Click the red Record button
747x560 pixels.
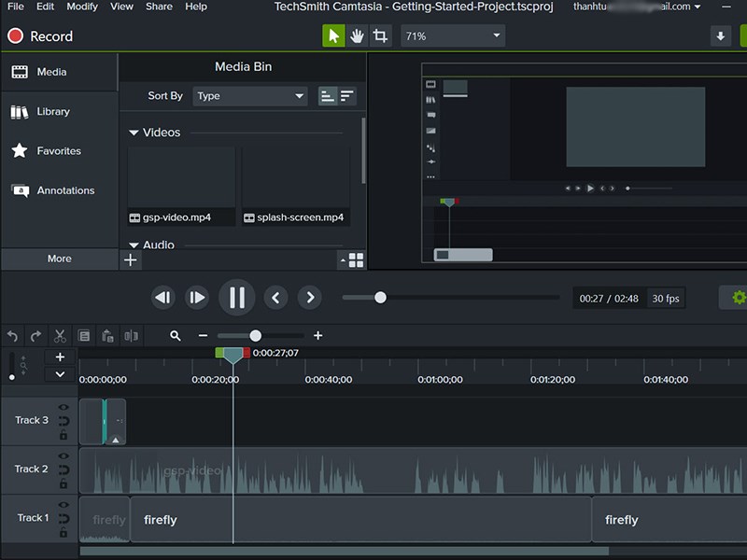point(14,36)
